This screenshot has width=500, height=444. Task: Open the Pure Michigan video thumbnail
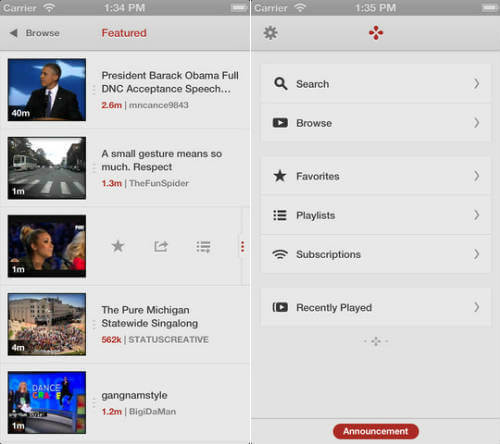pos(47,324)
